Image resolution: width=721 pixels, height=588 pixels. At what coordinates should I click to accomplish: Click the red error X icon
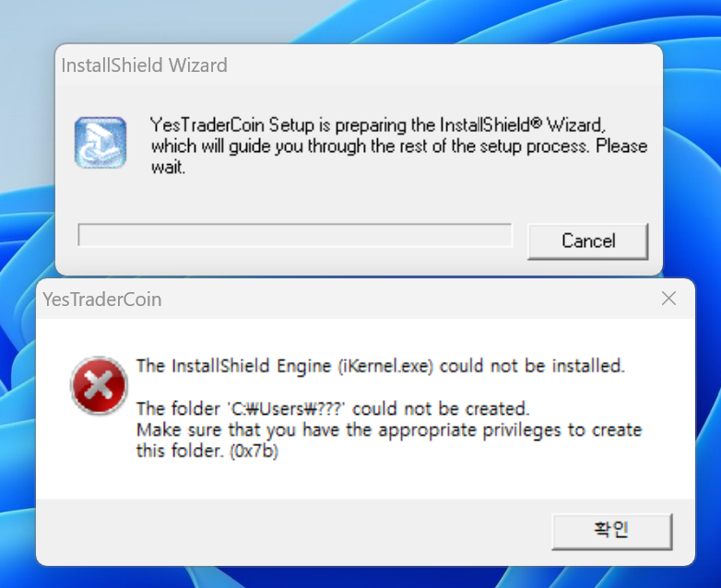[x=99, y=385]
